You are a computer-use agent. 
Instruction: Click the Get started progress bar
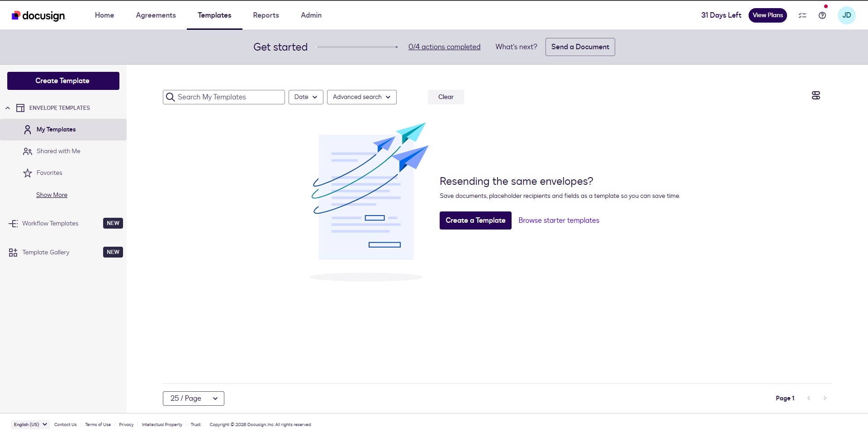[x=357, y=47]
